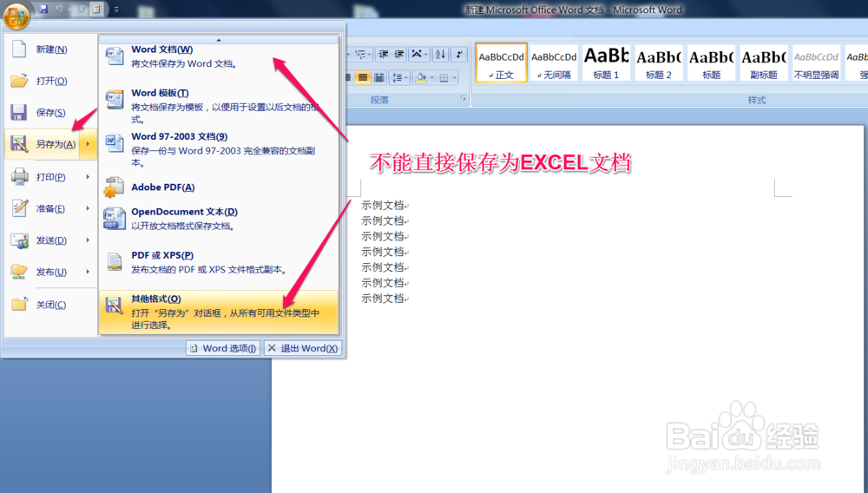Apply the 副标题 style
This screenshot has height=493, width=868.
coord(764,63)
